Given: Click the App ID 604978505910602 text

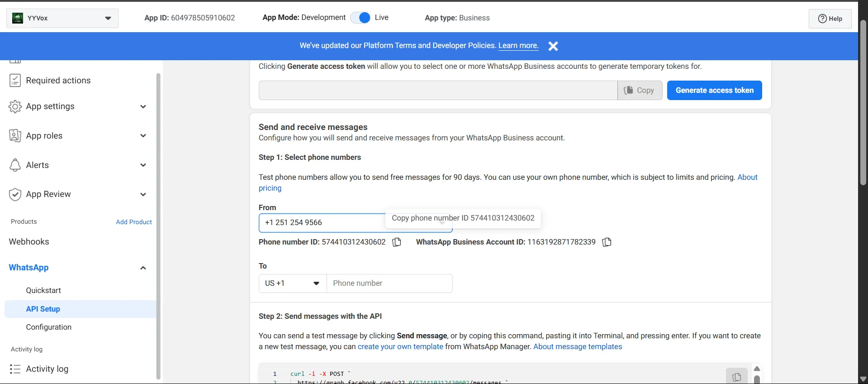Looking at the screenshot, I should tap(190, 18).
